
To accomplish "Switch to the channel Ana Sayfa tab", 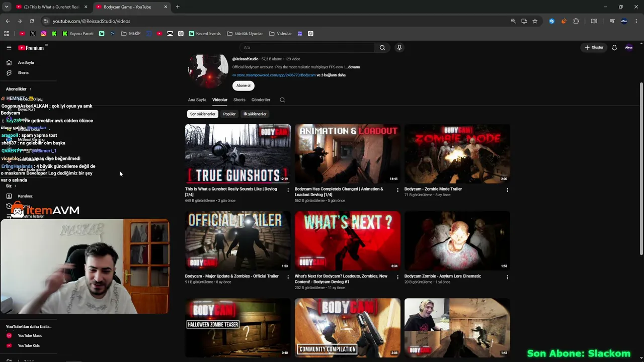I will tap(197, 100).
